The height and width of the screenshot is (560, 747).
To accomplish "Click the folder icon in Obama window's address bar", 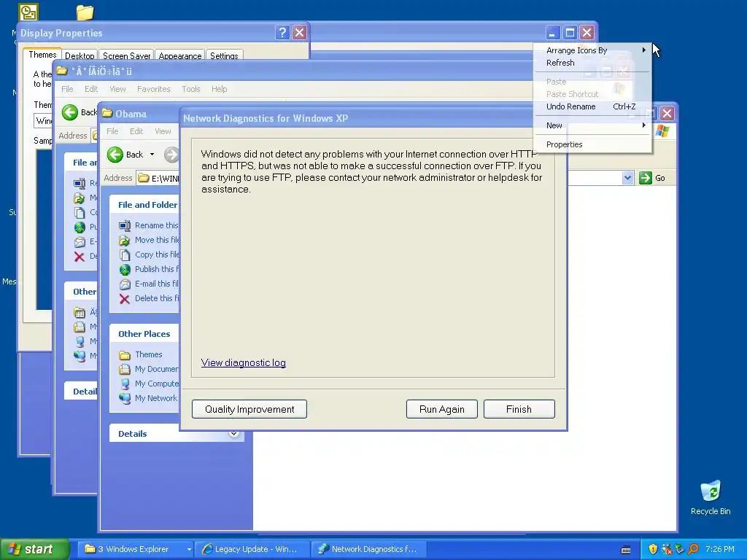I will tap(144, 178).
